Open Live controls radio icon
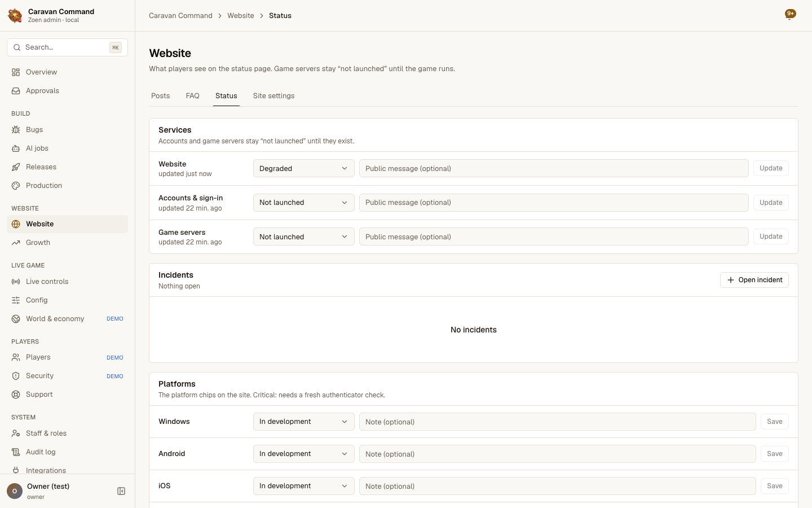The width and height of the screenshot is (812, 508). 16,282
